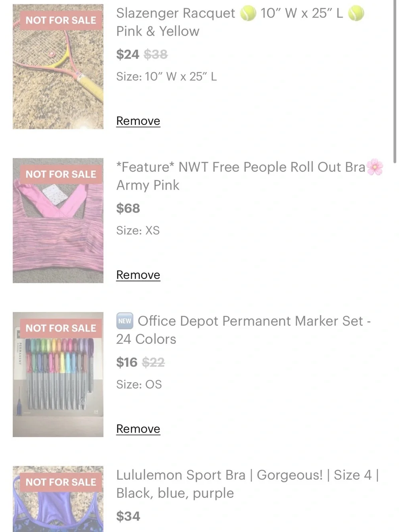Click the blue NEW badge icon
This screenshot has height=532, width=399.
[x=124, y=321]
